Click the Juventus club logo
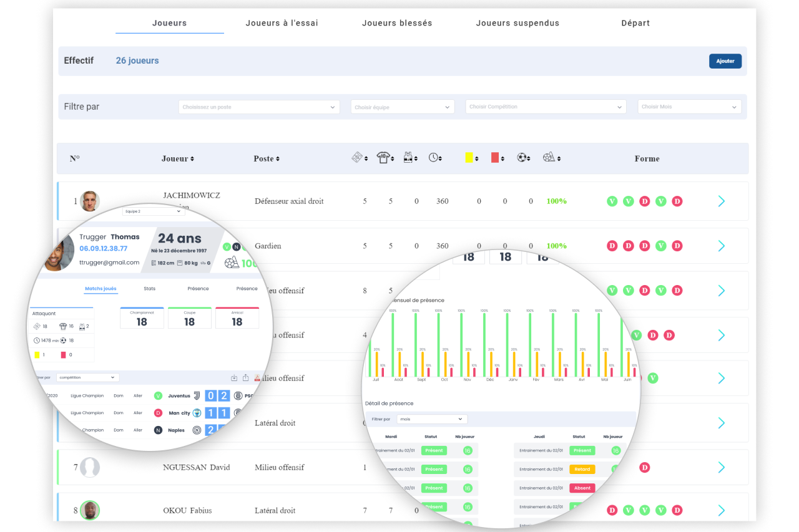 (197, 395)
